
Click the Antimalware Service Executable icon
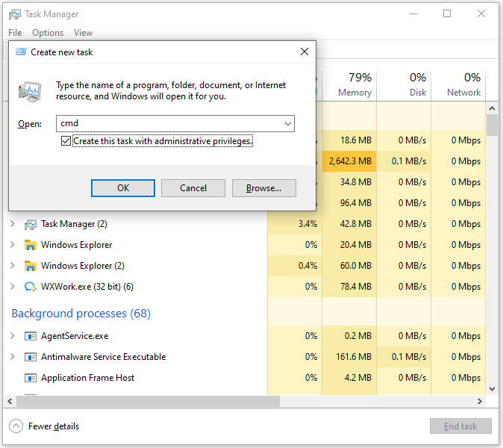(31, 357)
